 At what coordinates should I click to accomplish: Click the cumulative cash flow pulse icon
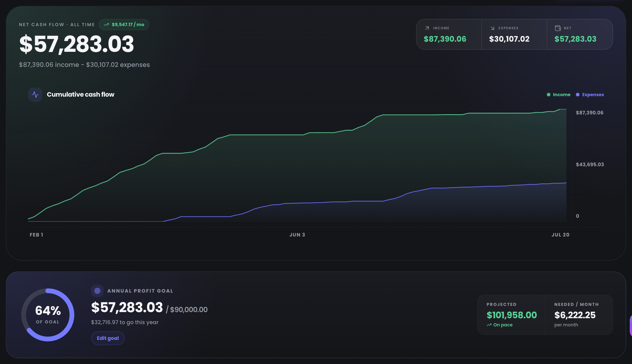tap(35, 95)
